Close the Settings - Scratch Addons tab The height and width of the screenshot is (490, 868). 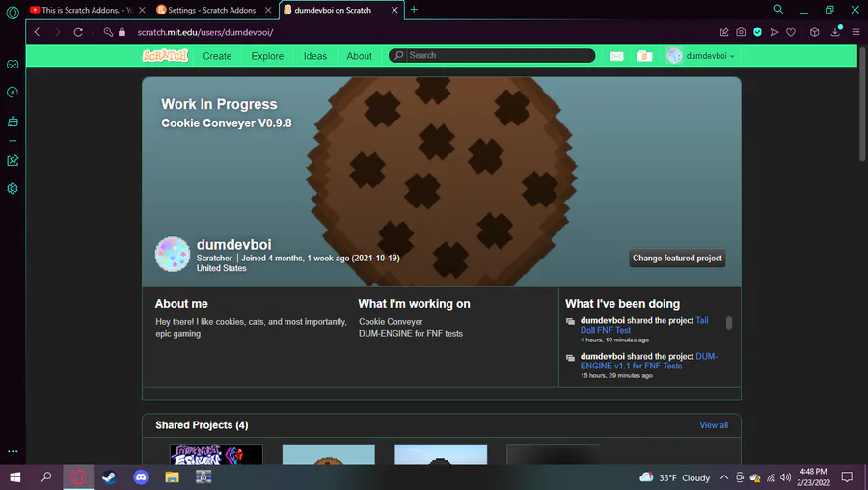(268, 10)
